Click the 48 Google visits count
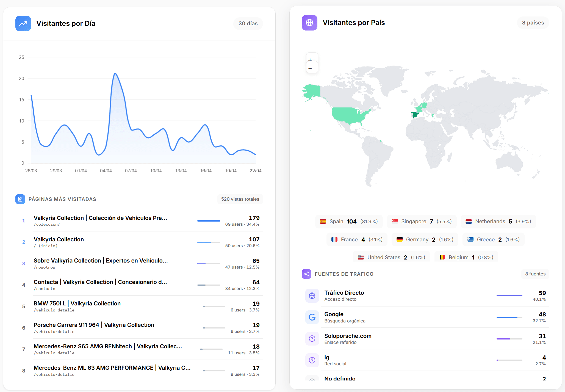 click(x=542, y=314)
